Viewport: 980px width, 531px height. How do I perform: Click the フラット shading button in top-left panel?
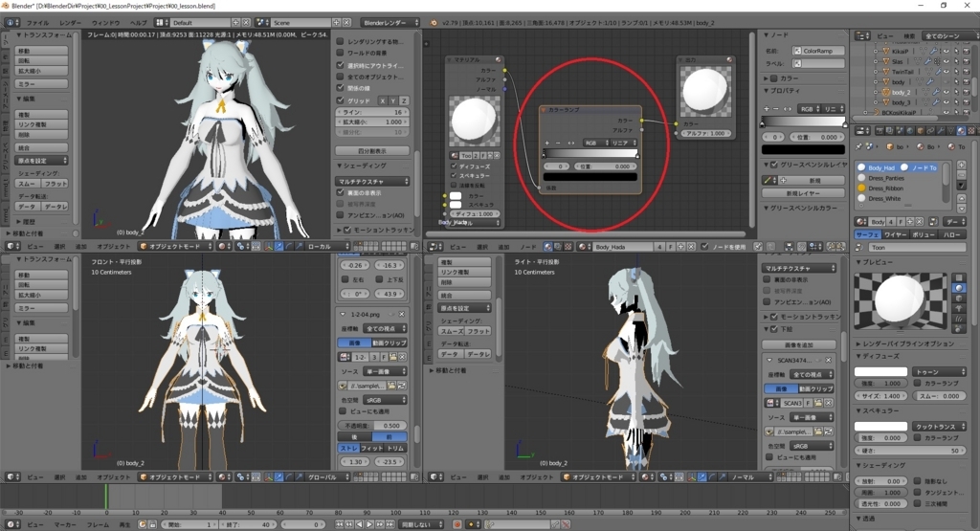click(55, 184)
